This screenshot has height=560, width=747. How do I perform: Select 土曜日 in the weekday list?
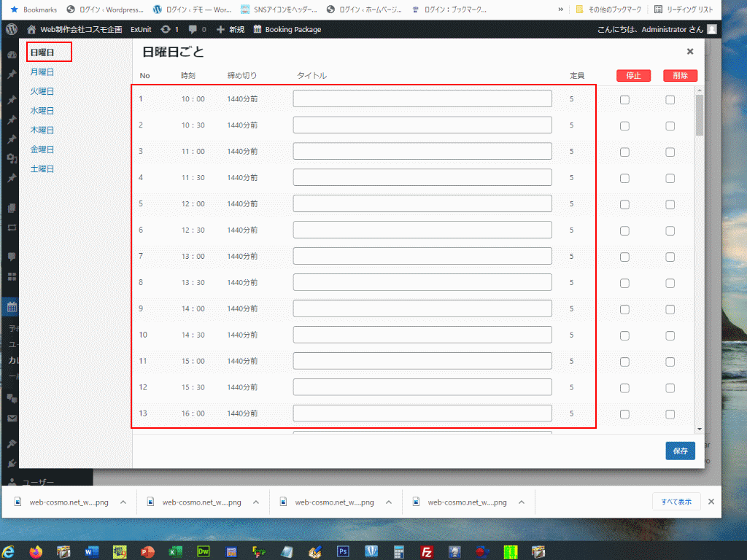[42, 169]
